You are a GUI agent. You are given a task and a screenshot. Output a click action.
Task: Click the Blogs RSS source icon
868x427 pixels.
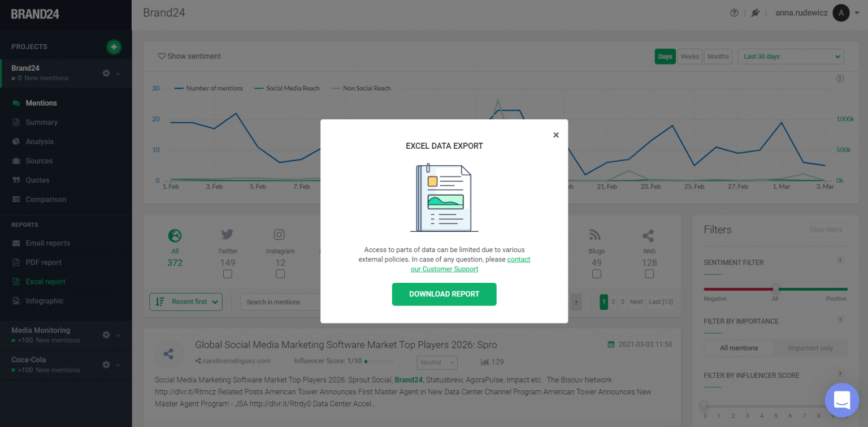tap(596, 235)
